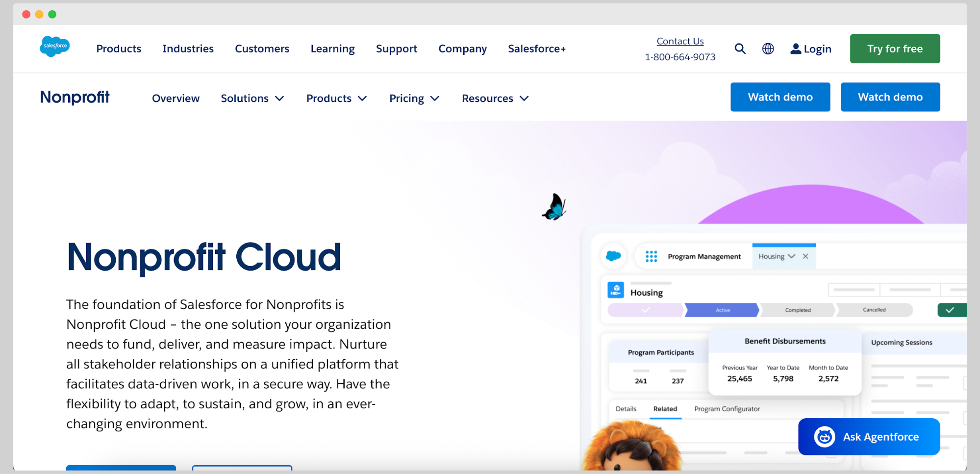980x474 pixels.
Task: Open Ask Agentforce chat
Action: (869, 436)
